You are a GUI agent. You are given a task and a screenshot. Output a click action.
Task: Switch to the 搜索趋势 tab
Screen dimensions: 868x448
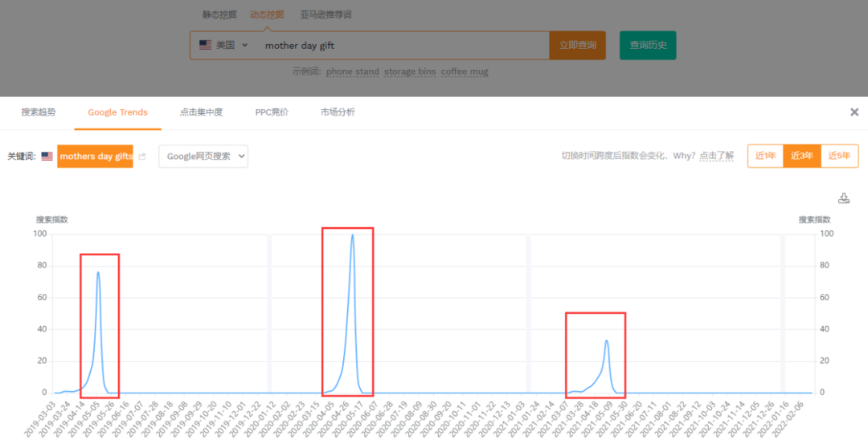coord(39,112)
